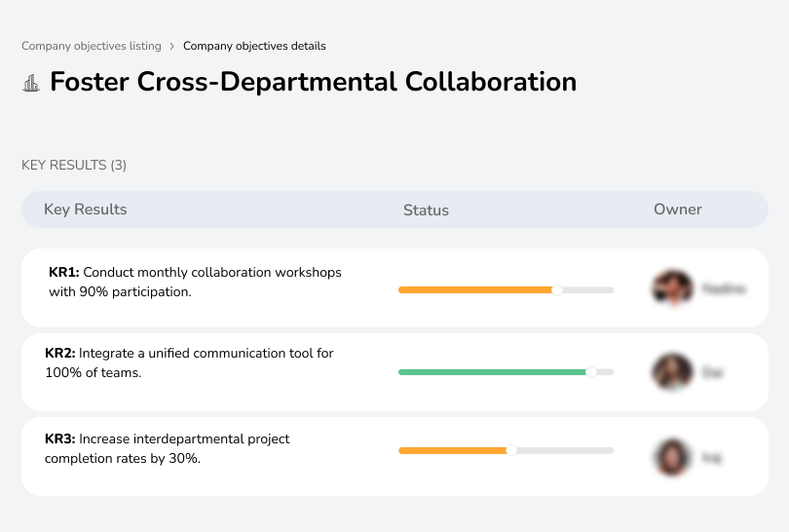
Task: Click the breadcrumb chevron separator
Action: [x=172, y=47]
